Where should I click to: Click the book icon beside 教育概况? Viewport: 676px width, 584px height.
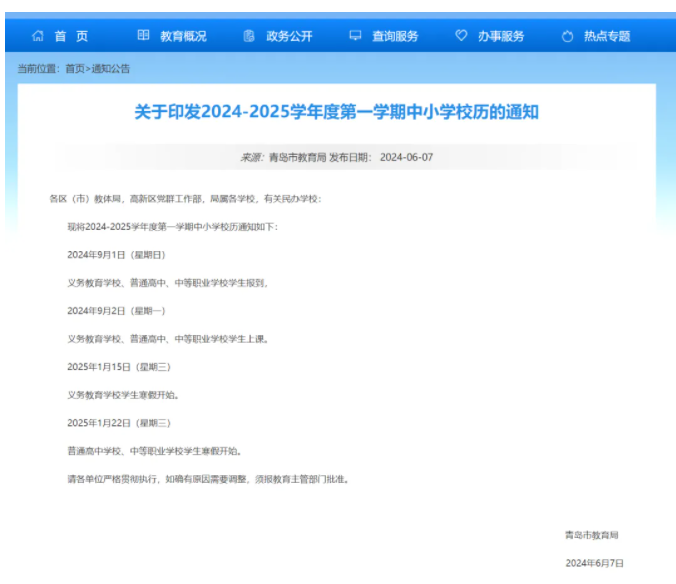(x=144, y=35)
